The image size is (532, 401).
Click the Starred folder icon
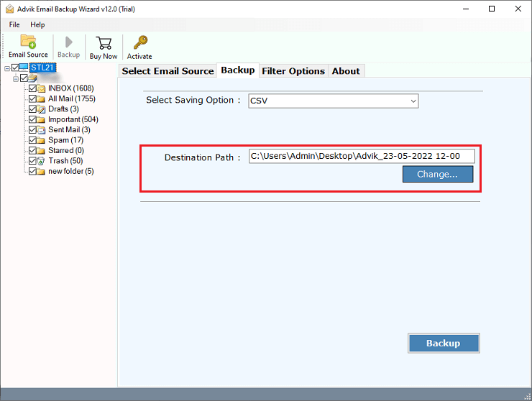click(41, 151)
